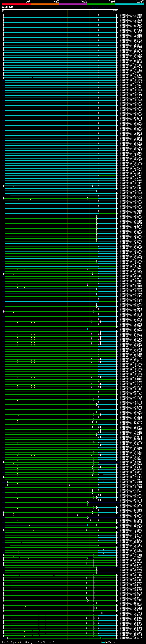Open the UniRef100_P35565 hit link
The width and height of the screenshot is (146, 644).
click(x=131, y=138)
